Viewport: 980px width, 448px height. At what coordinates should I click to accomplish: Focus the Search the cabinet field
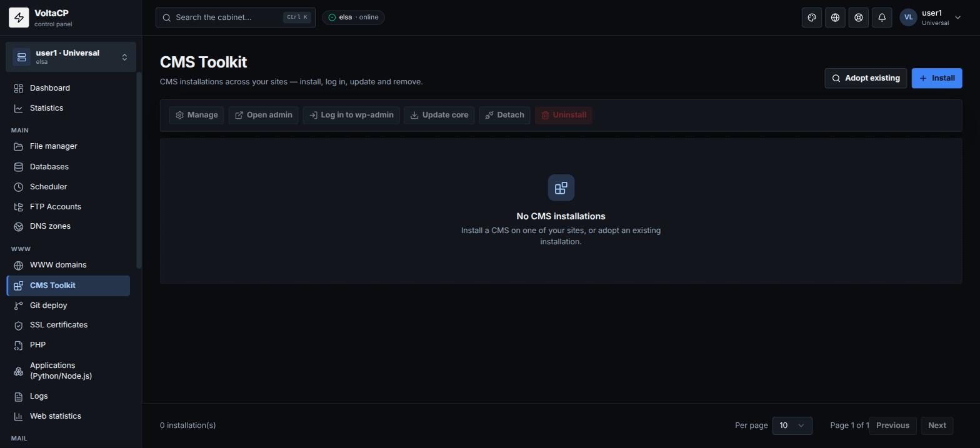click(x=235, y=17)
